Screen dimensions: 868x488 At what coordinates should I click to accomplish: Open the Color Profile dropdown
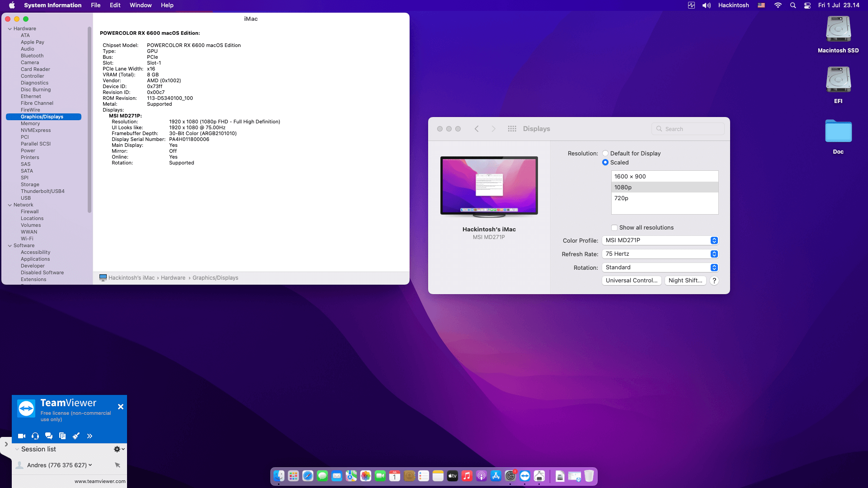[660, 240]
